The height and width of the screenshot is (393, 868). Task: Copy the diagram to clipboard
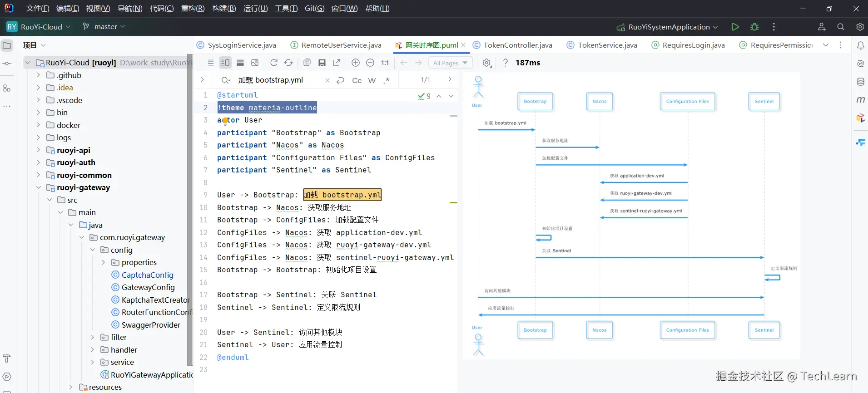pyautogui.click(x=307, y=63)
